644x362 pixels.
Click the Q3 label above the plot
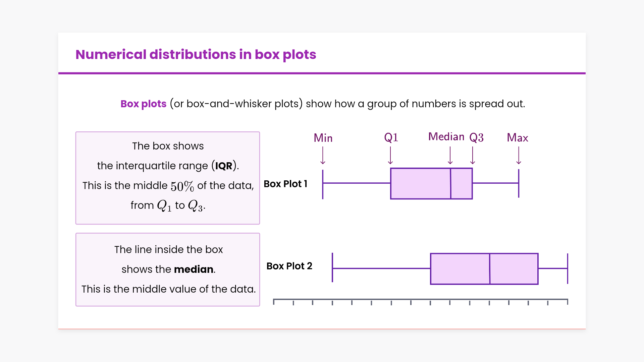point(476,137)
